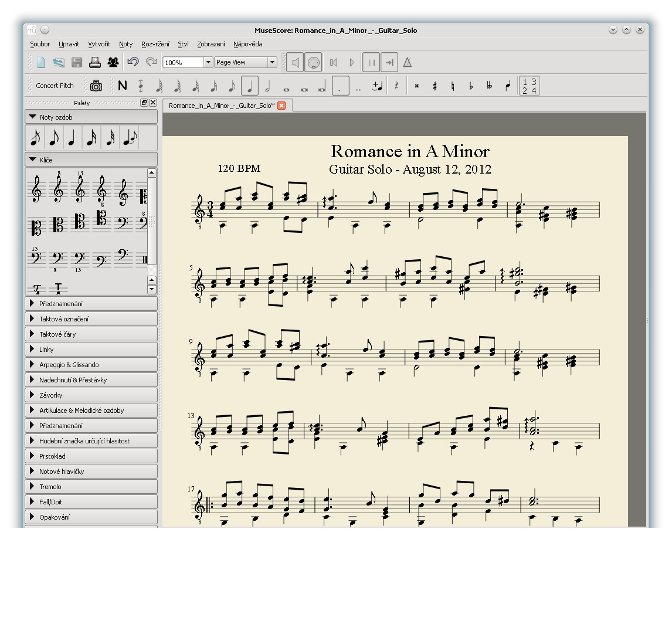This screenshot has width=672, height=641.
Task: Select voice 4 button
Action: pyautogui.click(x=534, y=90)
